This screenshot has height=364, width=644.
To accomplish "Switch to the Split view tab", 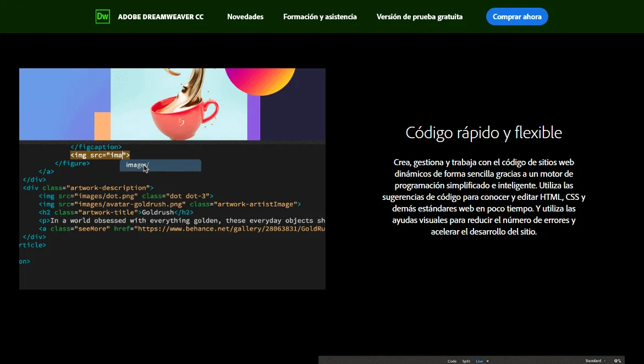I will pyautogui.click(x=466, y=361).
